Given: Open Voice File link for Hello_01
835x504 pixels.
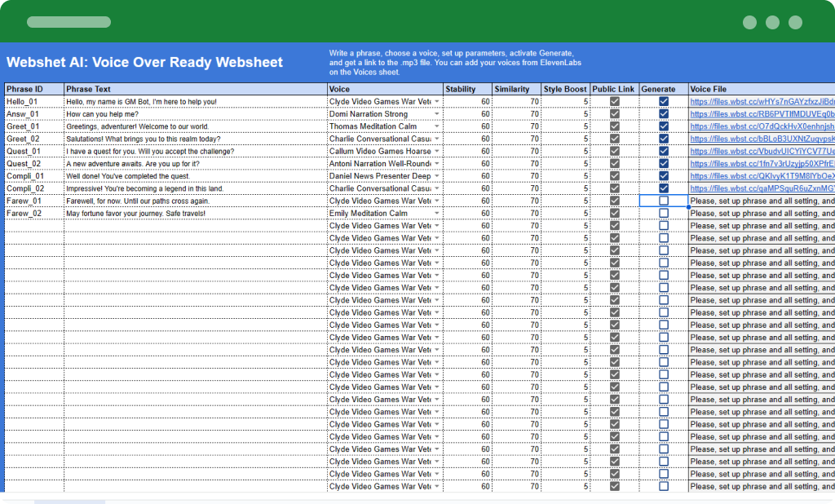Looking at the screenshot, I should pyautogui.click(x=762, y=101).
